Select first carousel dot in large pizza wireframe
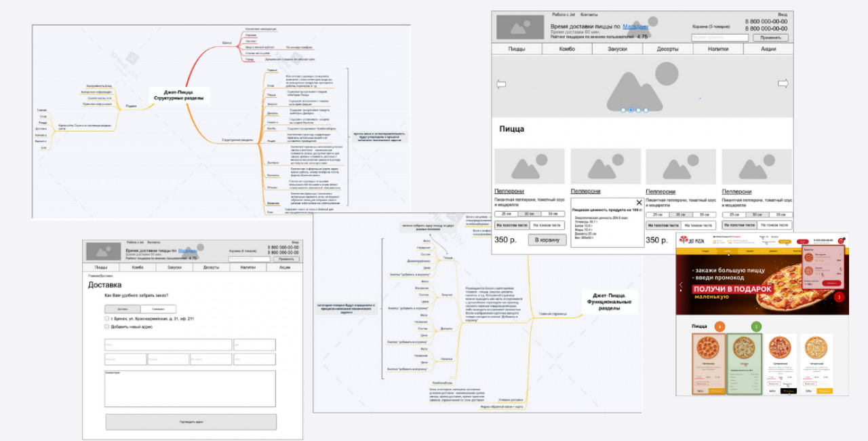 (623, 109)
